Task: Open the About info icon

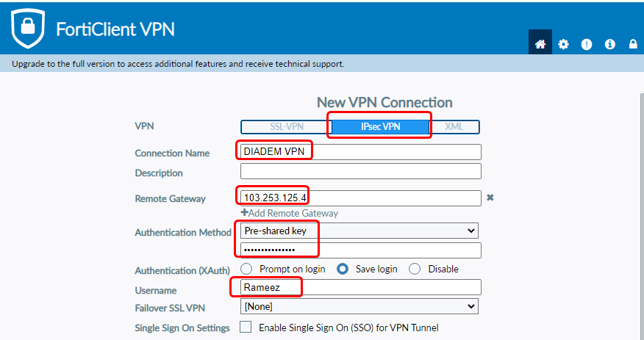Action: [609, 44]
